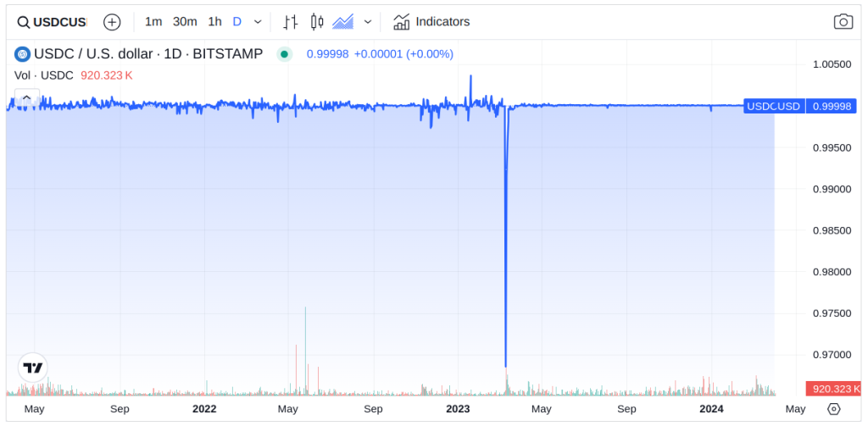Viewport: 868px width, 426px height.
Task: Open the Indicators dialog
Action: pyautogui.click(x=431, y=21)
